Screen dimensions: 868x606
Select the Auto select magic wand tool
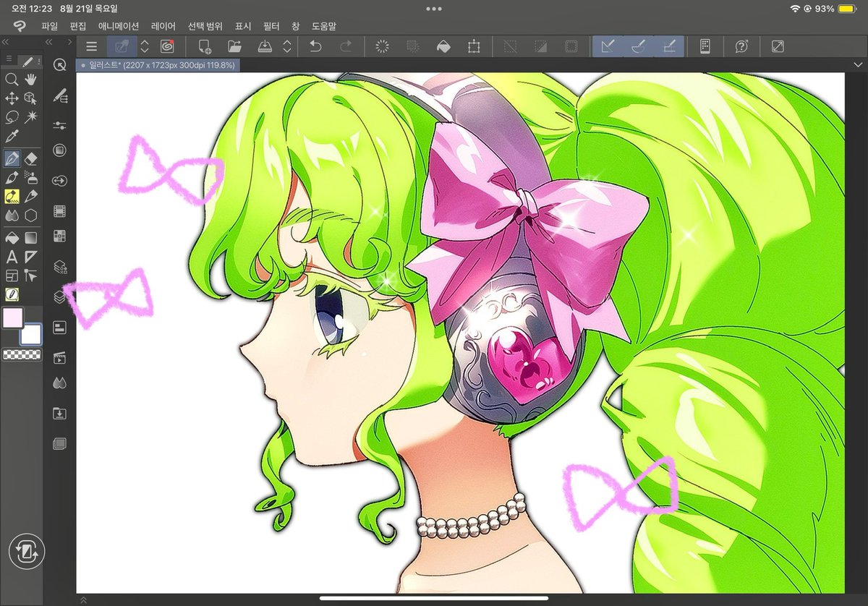coord(30,117)
